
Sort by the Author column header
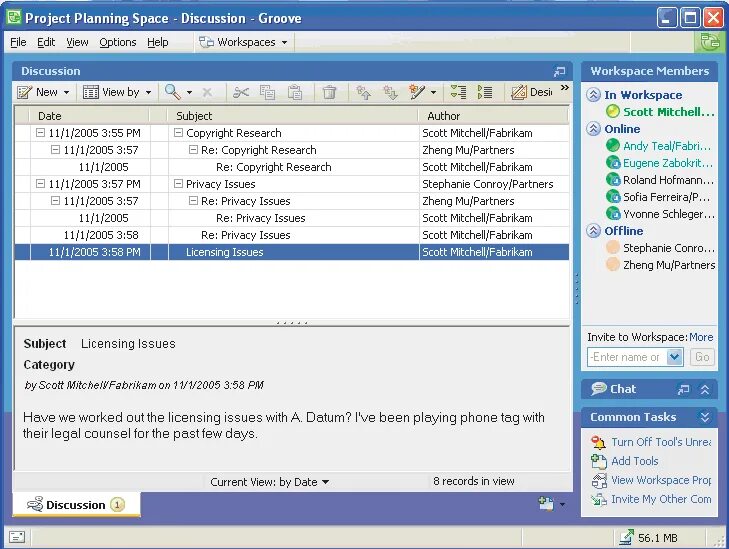493,116
